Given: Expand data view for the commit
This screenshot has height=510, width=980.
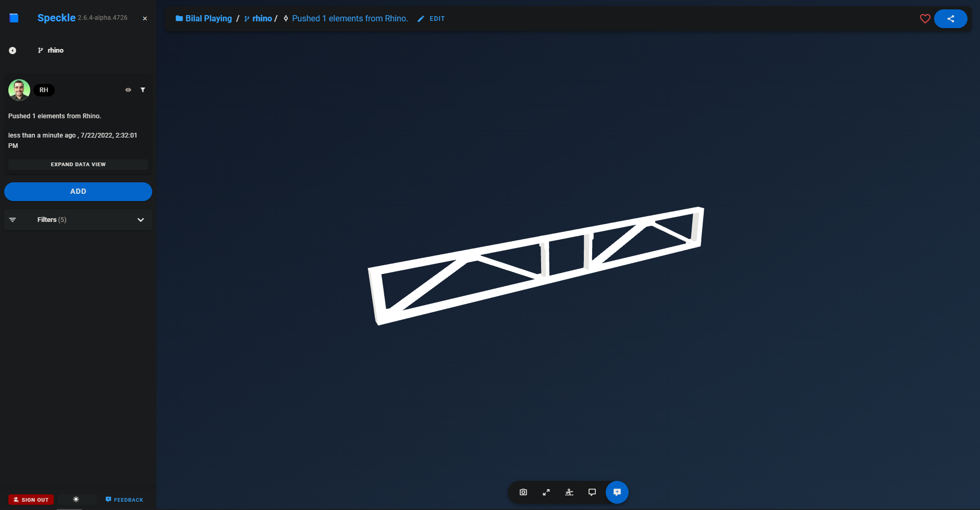Looking at the screenshot, I should tap(78, 164).
